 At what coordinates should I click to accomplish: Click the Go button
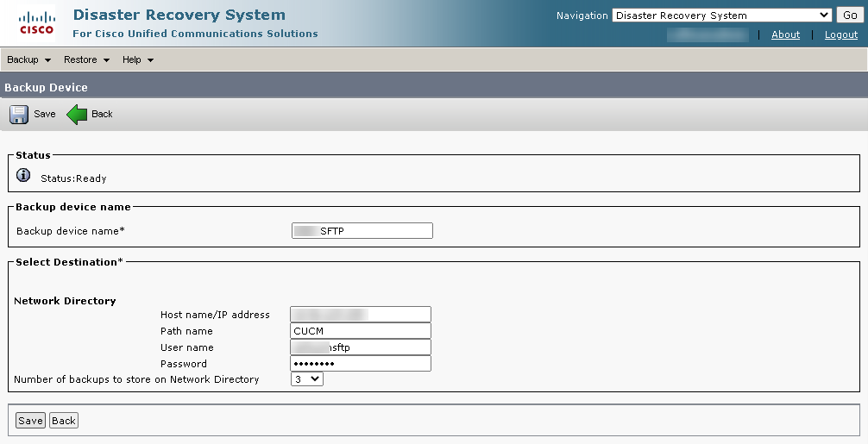[850, 16]
